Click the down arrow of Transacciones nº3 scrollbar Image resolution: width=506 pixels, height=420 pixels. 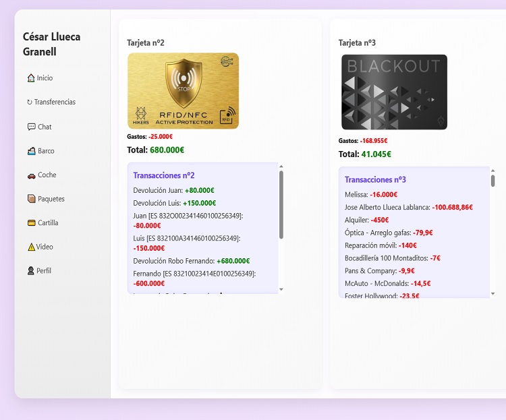click(493, 293)
